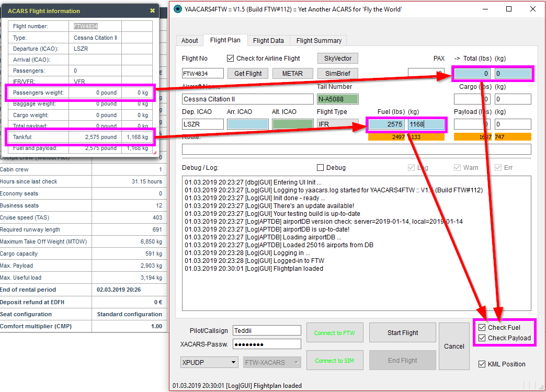Click the Arr. ICAO input field

click(x=247, y=124)
